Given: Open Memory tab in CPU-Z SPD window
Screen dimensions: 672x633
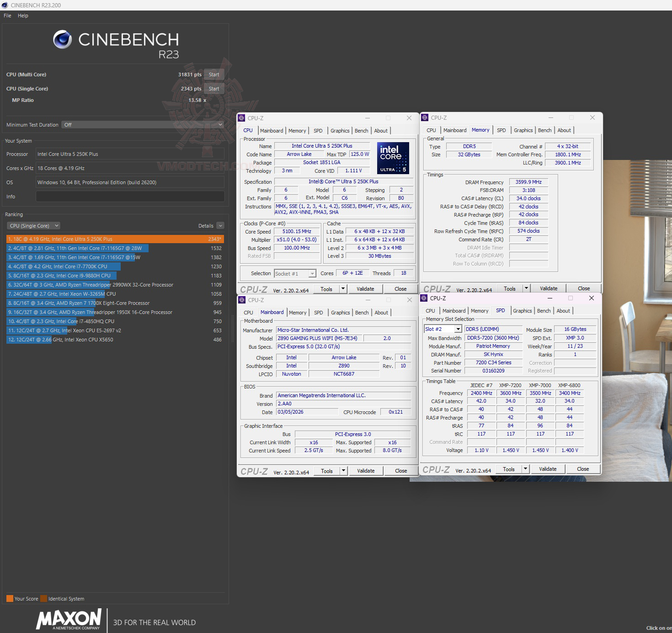Looking at the screenshot, I should [480, 311].
